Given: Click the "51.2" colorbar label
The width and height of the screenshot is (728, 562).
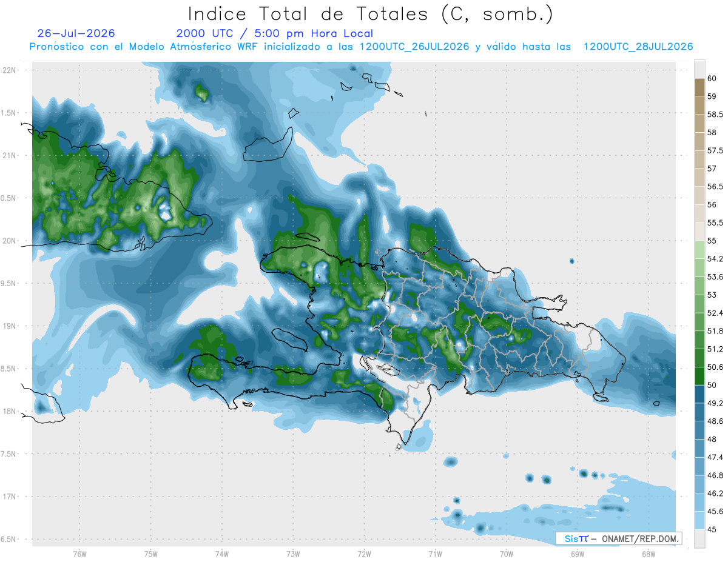Looking at the screenshot, I should 715,349.
